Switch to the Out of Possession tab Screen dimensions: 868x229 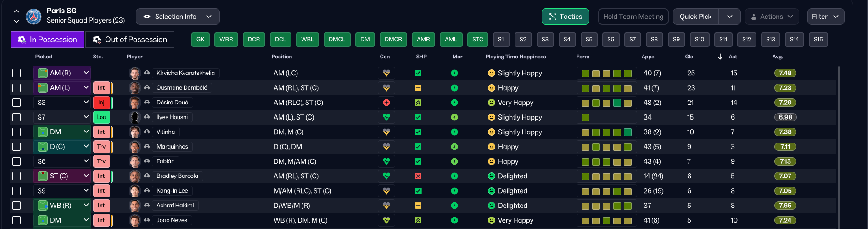tap(130, 40)
